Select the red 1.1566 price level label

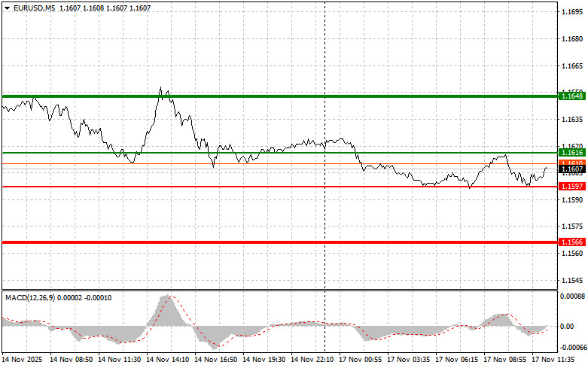(572, 242)
